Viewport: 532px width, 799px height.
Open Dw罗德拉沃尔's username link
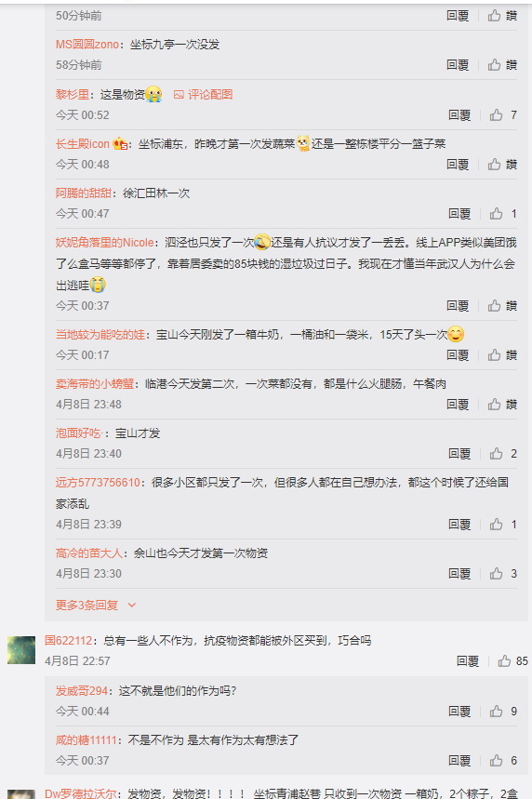coord(81,793)
